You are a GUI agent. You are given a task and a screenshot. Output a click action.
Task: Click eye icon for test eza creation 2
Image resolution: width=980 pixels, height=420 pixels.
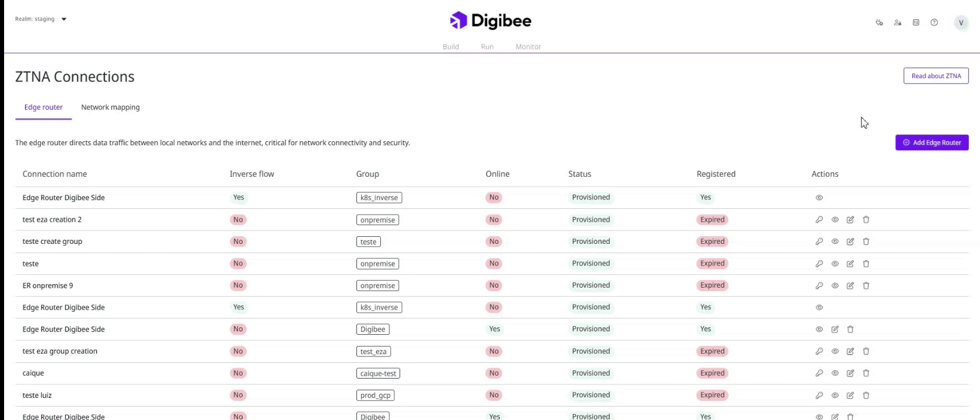click(x=835, y=220)
